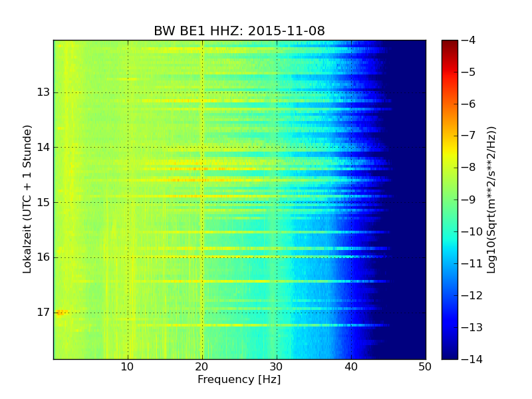The image size is (532, 399).
Task: Click the colorbar tick label −5
Action: (469, 72)
